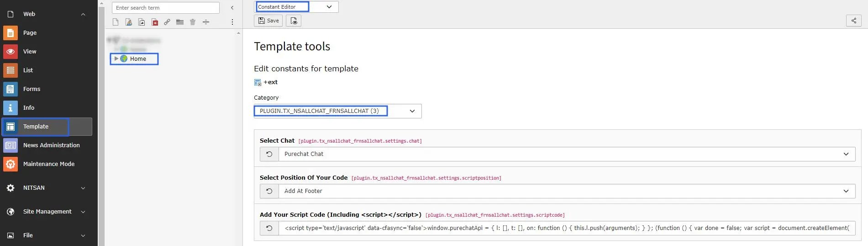The image size is (868, 246).
Task: Click the +ext template record icon
Action: pyautogui.click(x=258, y=82)
